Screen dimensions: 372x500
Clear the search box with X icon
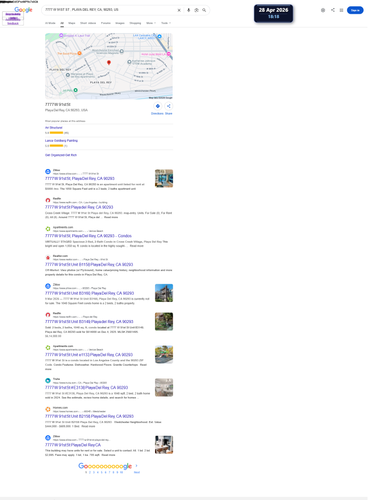click(x=179, y=10)
